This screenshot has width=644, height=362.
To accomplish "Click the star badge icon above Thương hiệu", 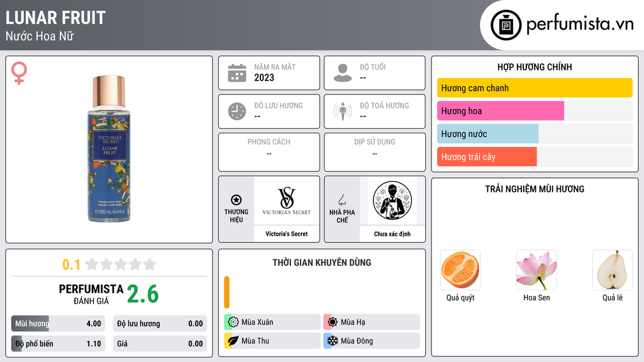I will [236, 200].
